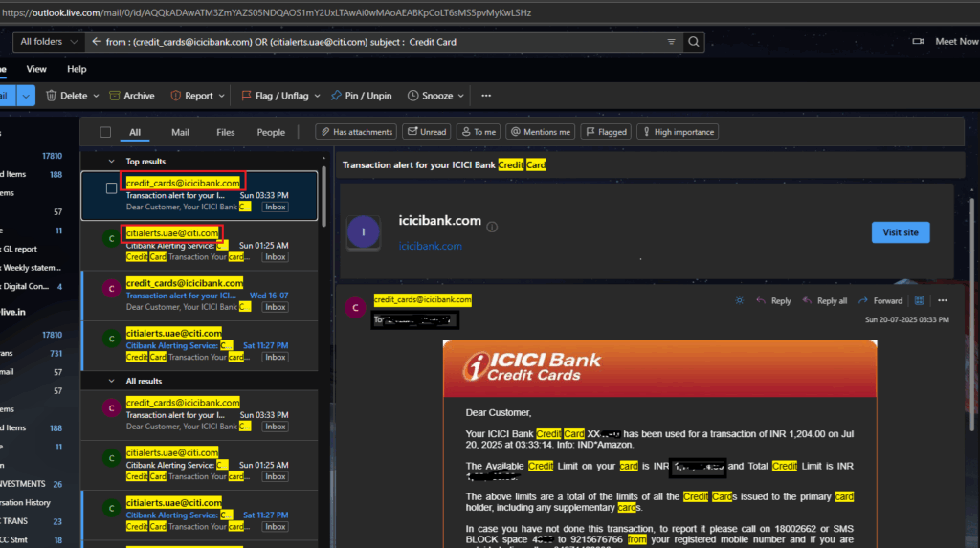Tick the select-all checkbox above results
The height and width of the screenshot is (548, 980).
pyautogui.click(x=105, y=132)
